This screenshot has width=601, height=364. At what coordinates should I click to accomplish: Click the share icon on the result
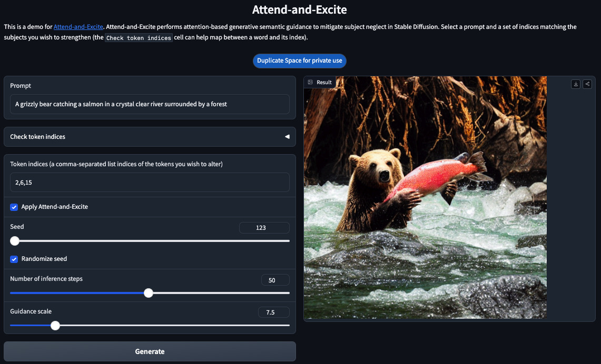pyautogui.click(x=587, y=84)
